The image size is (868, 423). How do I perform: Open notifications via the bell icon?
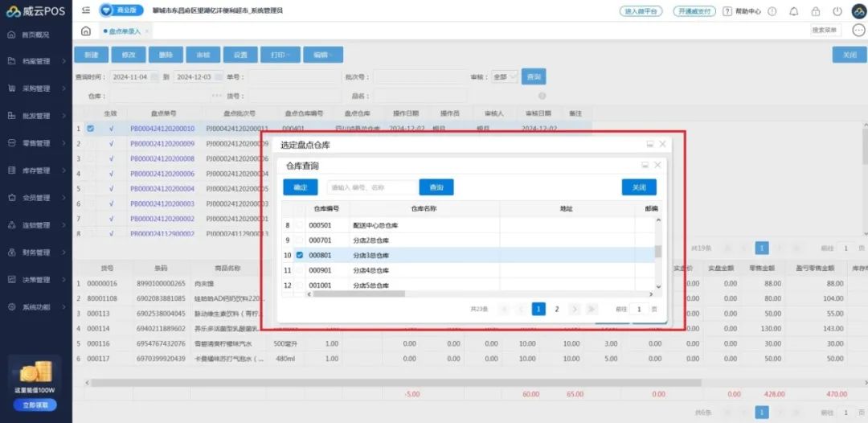794,11
